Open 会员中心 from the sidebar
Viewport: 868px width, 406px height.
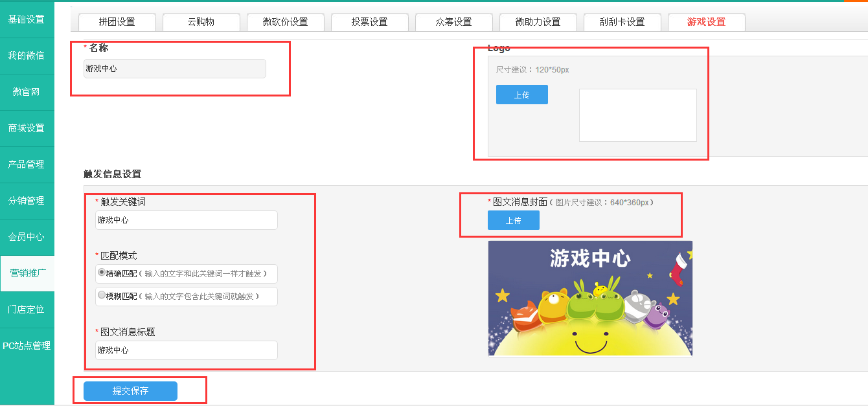point(27,237)
